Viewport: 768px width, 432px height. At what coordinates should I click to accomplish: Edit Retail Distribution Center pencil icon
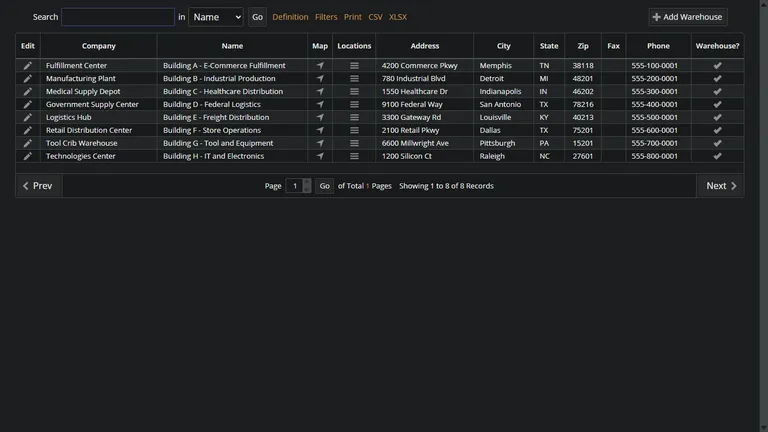(x=27, y=130)
